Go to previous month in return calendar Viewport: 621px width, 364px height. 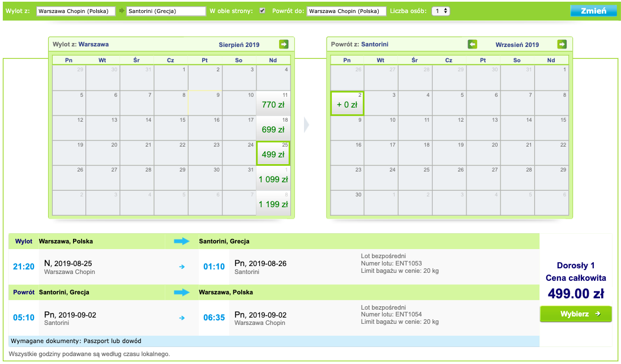coord(472,44)
